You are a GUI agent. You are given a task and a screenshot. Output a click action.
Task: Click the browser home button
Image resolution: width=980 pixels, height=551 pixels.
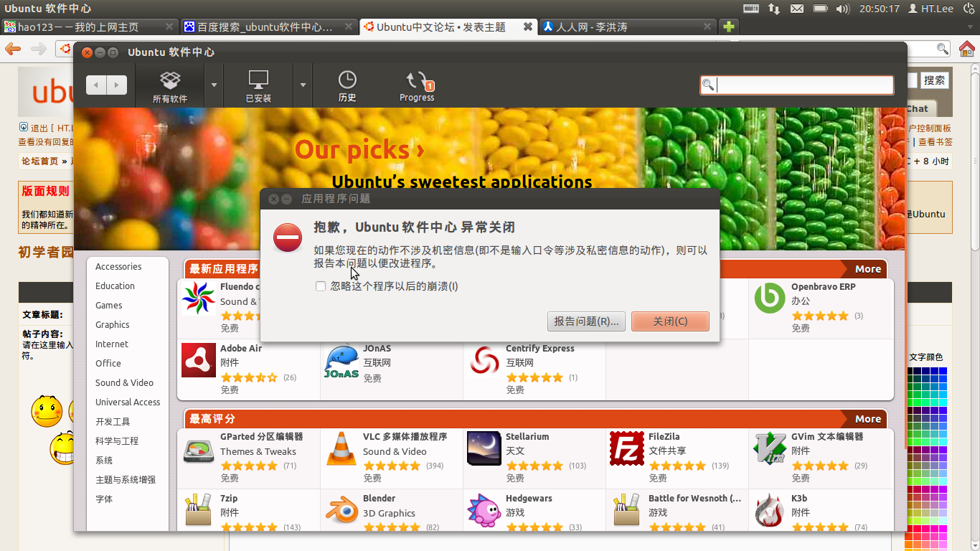(x=967, y=49)
